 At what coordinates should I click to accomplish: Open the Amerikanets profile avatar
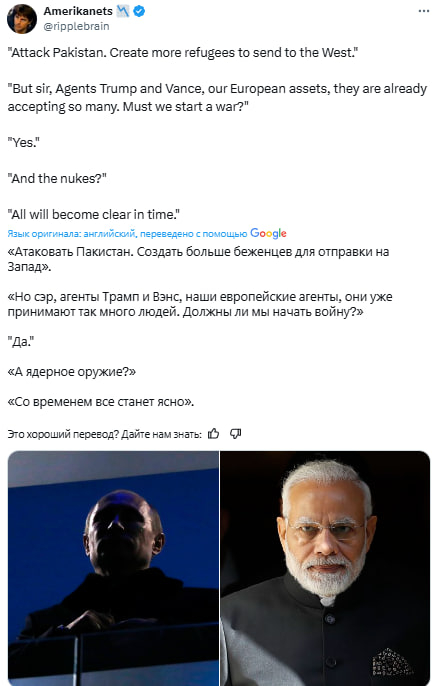tap(22, 19)
